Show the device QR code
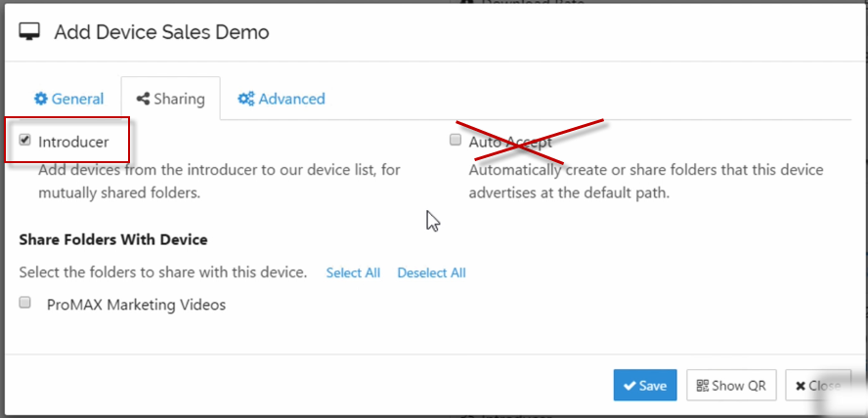The height and width of the screenshot is (418, 868). (731, 385)
